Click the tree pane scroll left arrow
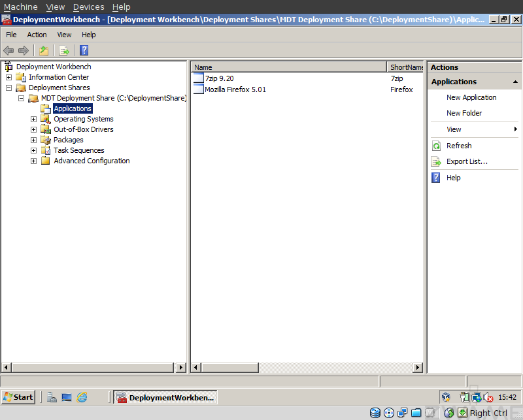 click(x=6, y=368)
